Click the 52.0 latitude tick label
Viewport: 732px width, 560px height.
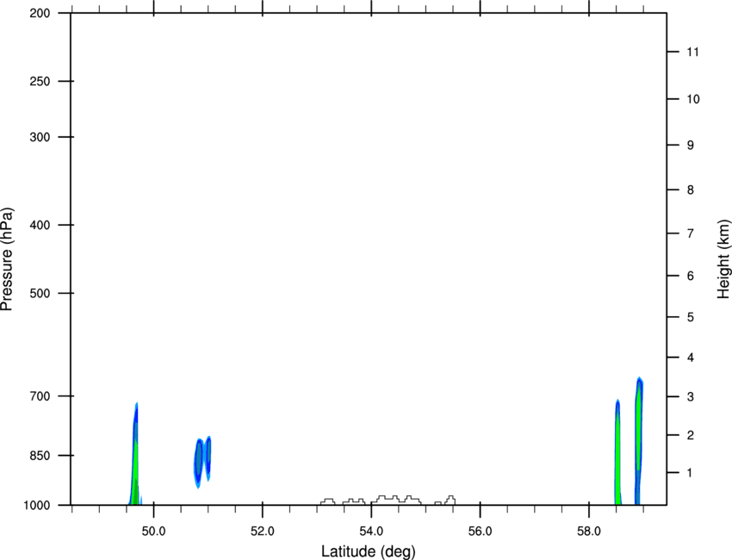(263, 532)
